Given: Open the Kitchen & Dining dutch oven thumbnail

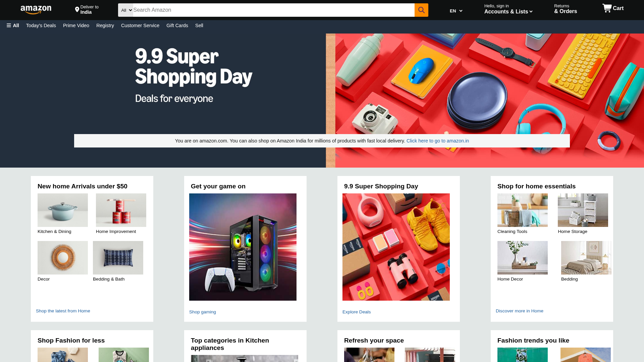Looking at the screenshot, I should (x=63, y=210).
